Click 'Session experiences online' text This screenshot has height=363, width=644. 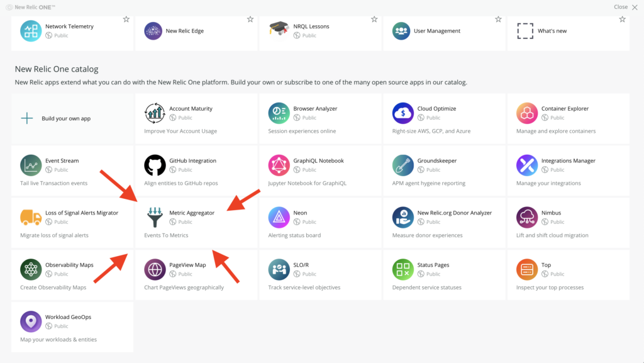pos(302,131)
